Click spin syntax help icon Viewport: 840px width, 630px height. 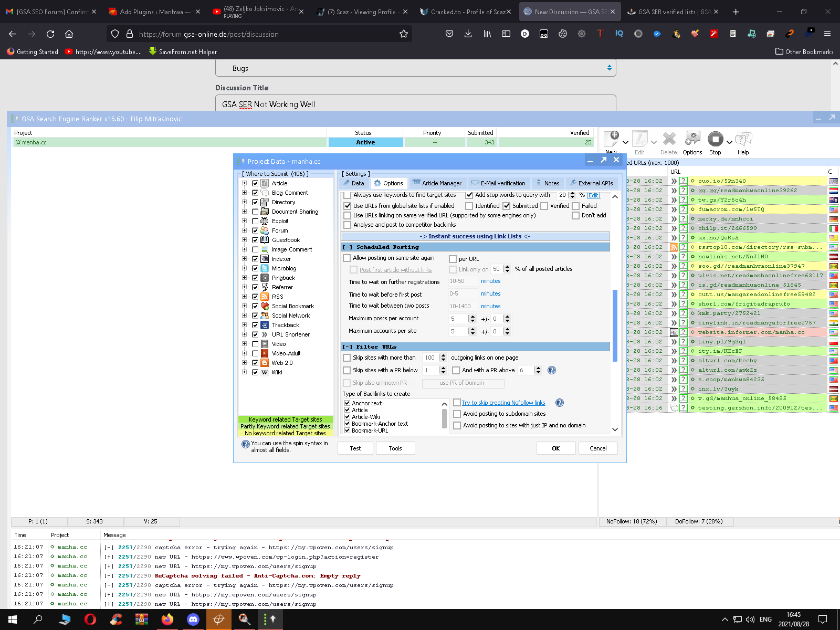pos(245,444)
